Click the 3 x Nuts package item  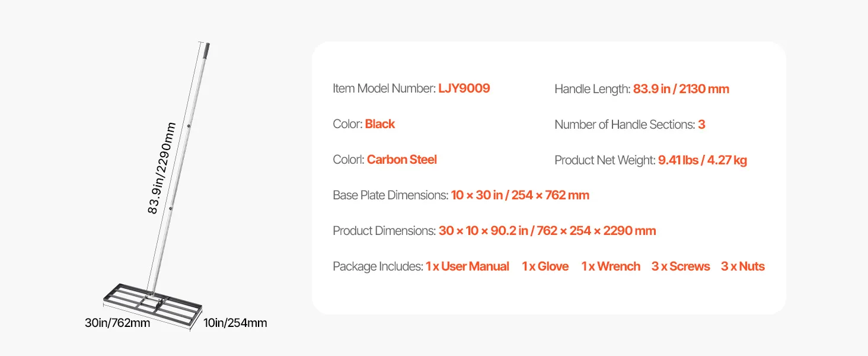[743, 266]
